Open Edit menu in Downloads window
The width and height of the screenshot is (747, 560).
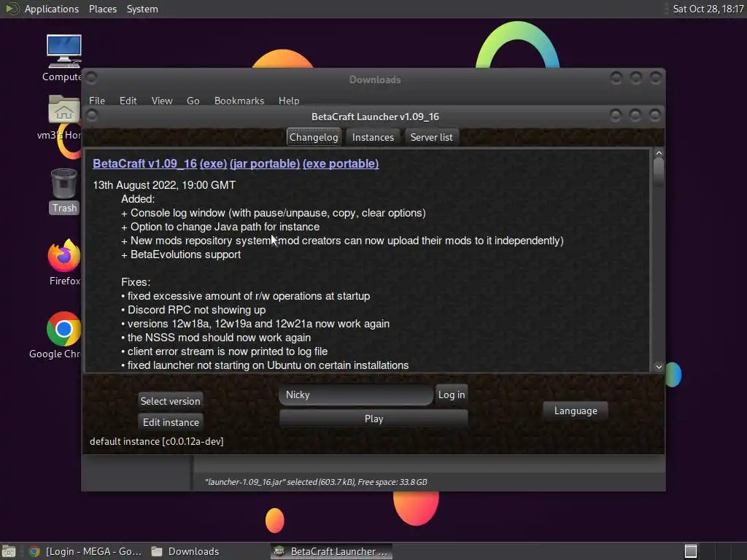click(x=128, y=101)
